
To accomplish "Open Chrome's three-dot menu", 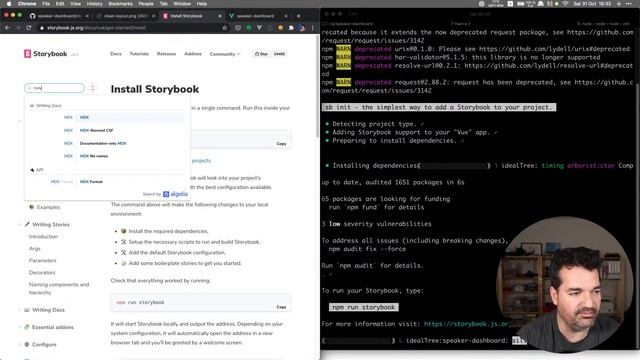I will 313,28.
